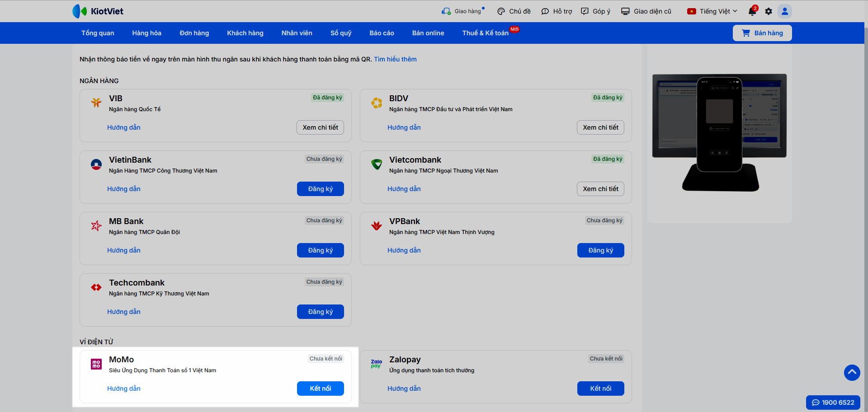Click the VÍ ĐIỆN TỬ section heading
Image resolution: width=868 pixels, height=412 pixels.
click(x=96, y=342)
